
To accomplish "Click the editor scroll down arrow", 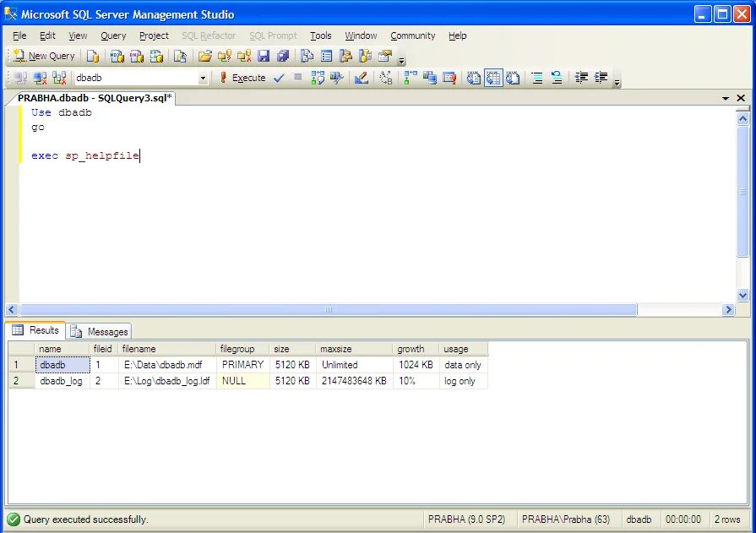I will (x=743, y=295).
